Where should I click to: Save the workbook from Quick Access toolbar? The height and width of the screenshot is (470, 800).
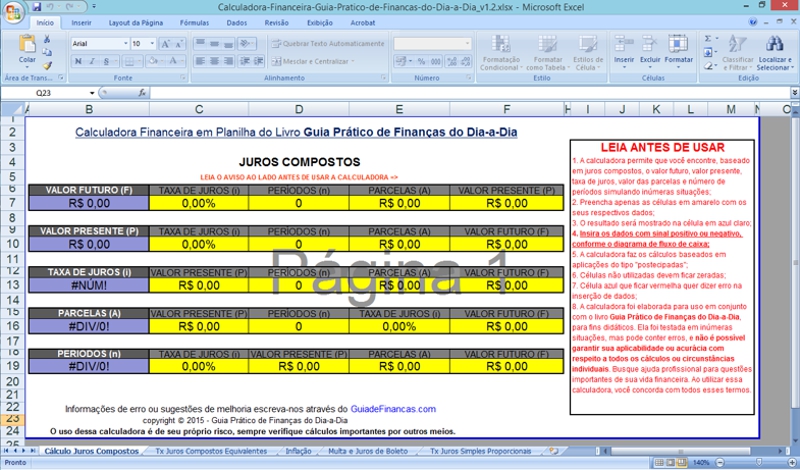(36, 7)
